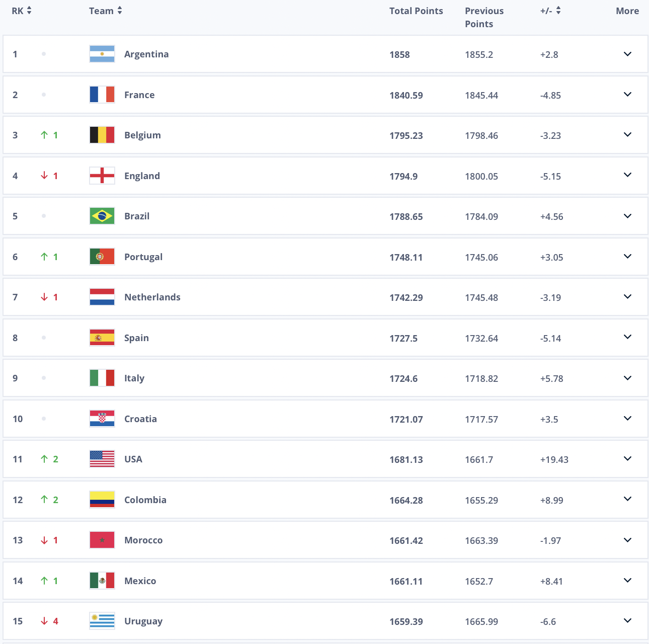This screenshot has height=644, width=649.
Task: Click the Total Points column header
Action: [x=416, y=11]
